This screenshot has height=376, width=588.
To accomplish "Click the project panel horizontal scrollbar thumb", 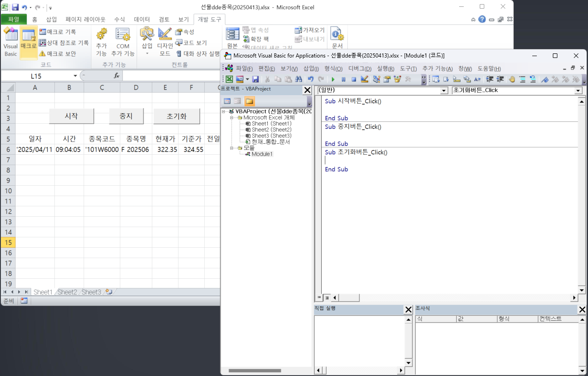I will click(254, 371).
